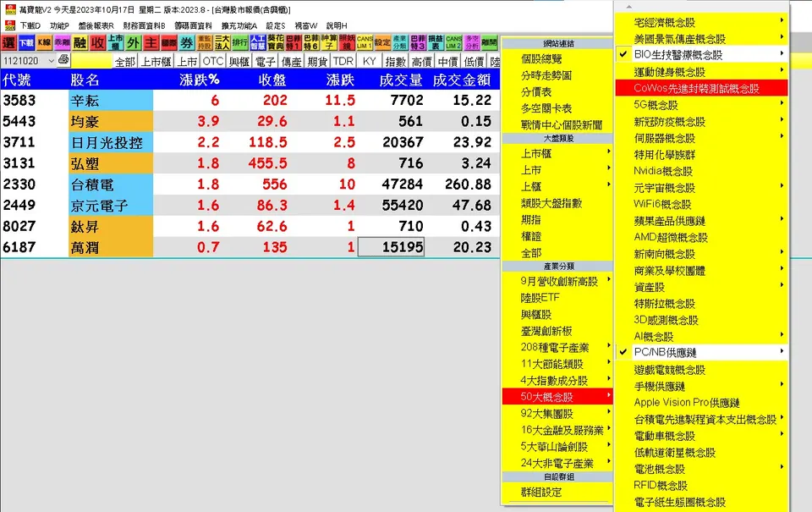
Task: Expand the 上市櫃 submenu under 大盤類股
Action: click(x=557, y=153)
